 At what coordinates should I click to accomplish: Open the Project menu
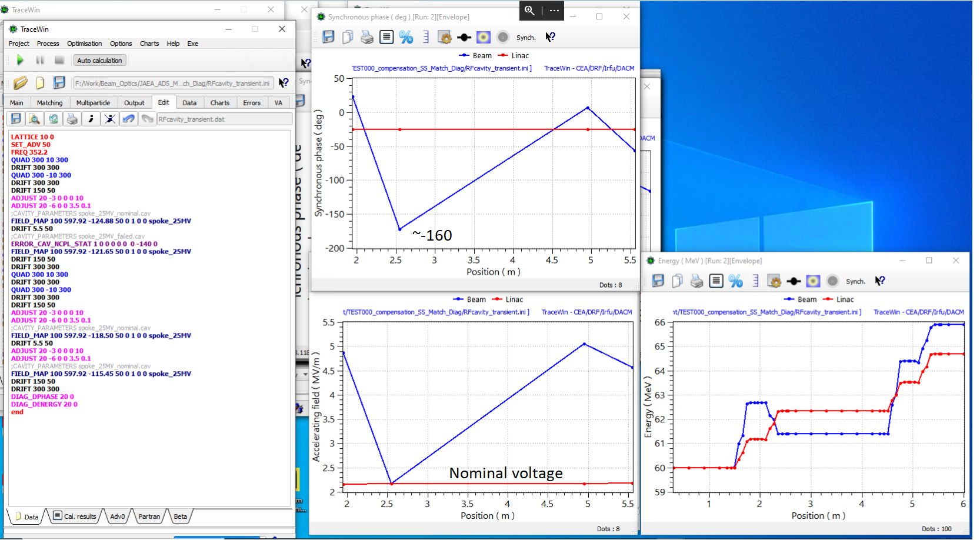pyautogui.click(x=19, y=44)
